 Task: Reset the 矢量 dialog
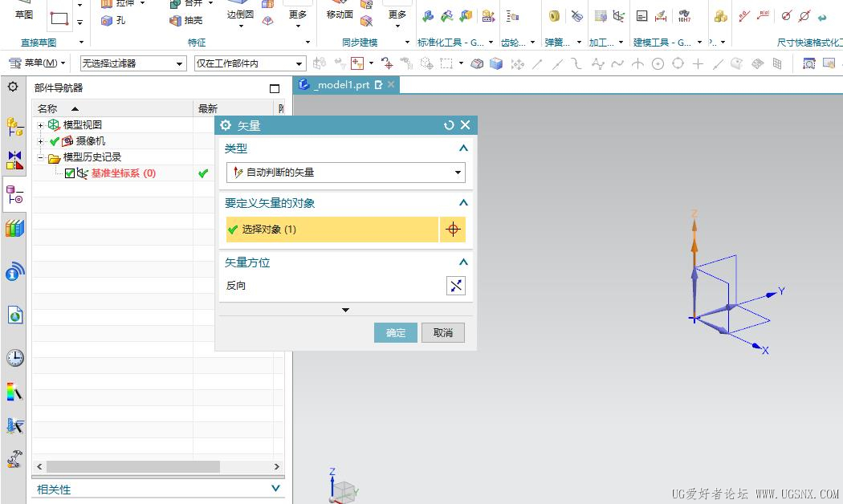coord(449,125)
